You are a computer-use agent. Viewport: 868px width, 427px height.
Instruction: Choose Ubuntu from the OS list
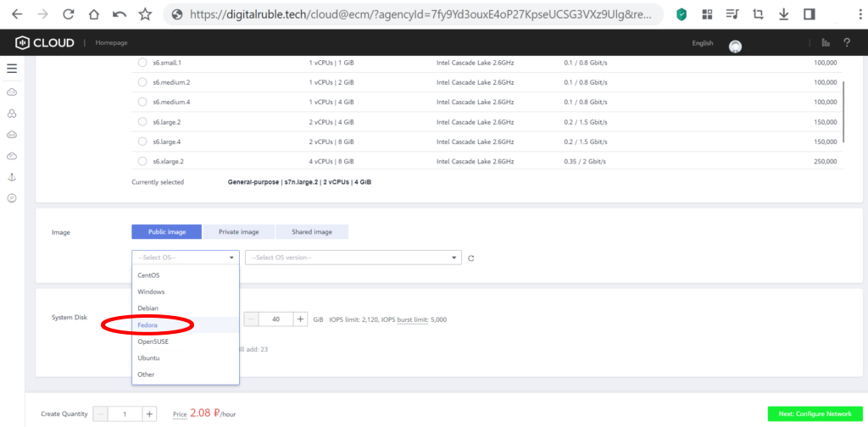click(x=186, y=358)
